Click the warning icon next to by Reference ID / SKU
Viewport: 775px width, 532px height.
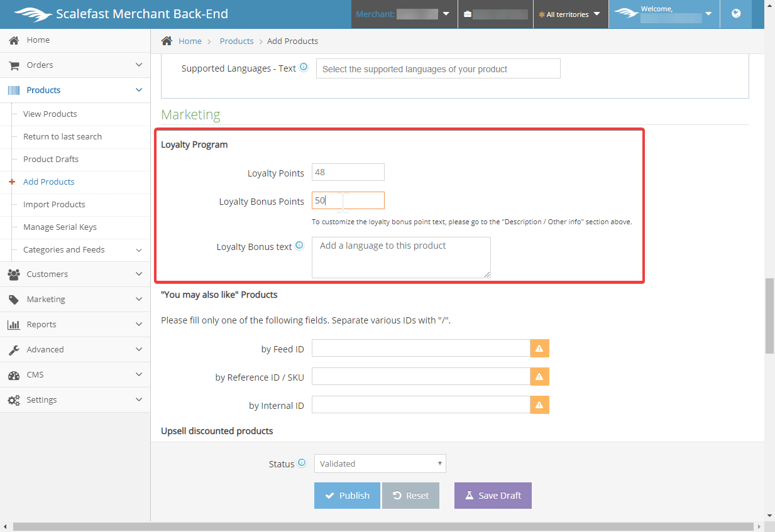click(539, 377)
